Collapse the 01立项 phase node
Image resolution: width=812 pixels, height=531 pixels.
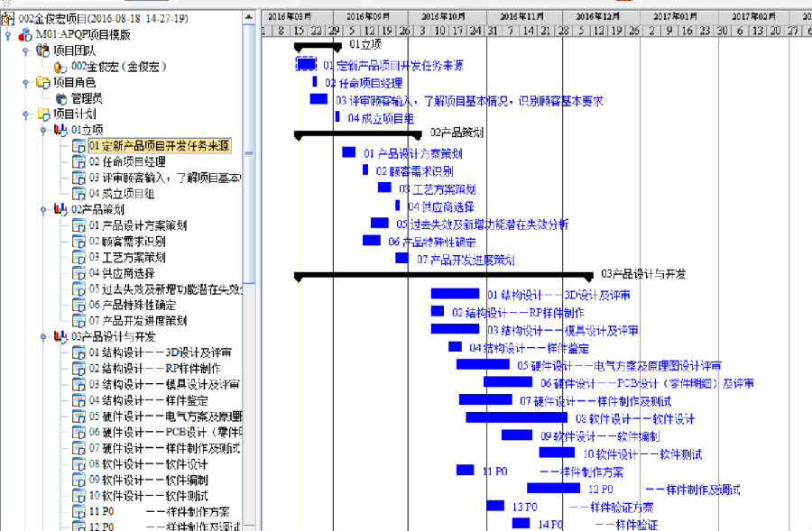pos(43,130)
